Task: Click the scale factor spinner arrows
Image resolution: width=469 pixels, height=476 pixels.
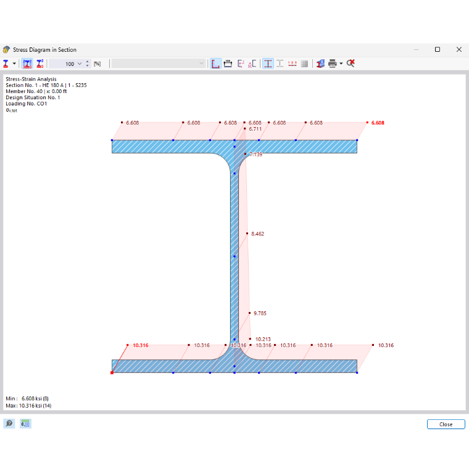Action: [x=88, y=64]
